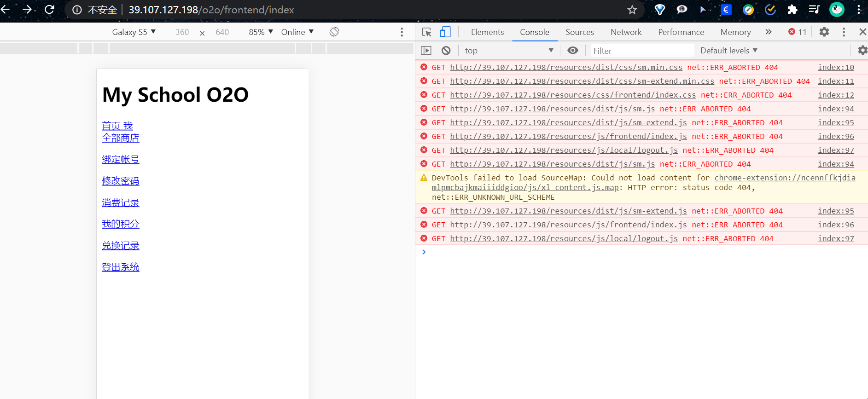Open the chrome-extension source map link
The width and height of the screenshot is (868, 399).
pos(785,178)
